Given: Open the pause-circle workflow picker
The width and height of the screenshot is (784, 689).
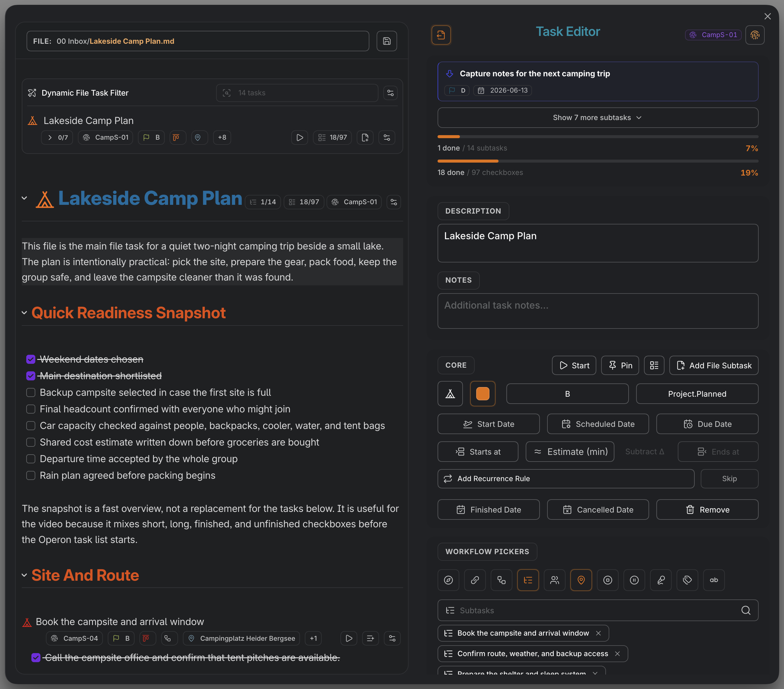Looking at the screenshot, I should pyautogui.click(x=634, y=580).
